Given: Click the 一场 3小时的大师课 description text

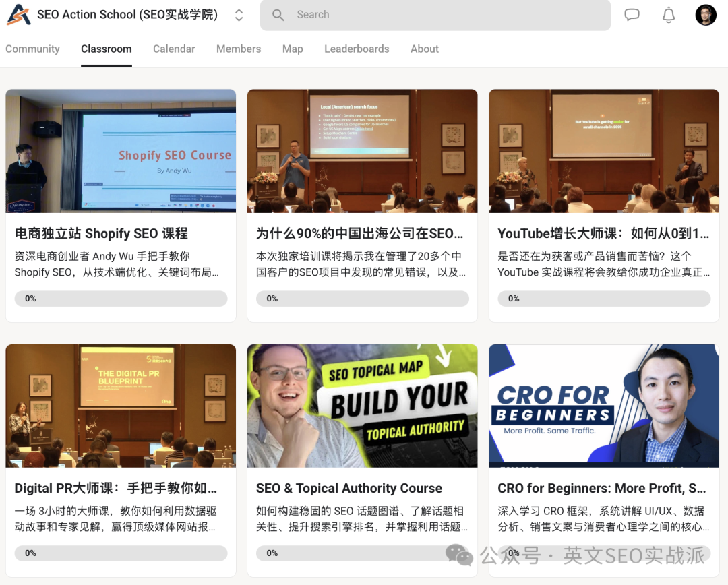Looking at the screenshot, I should (x=116, y=519).
